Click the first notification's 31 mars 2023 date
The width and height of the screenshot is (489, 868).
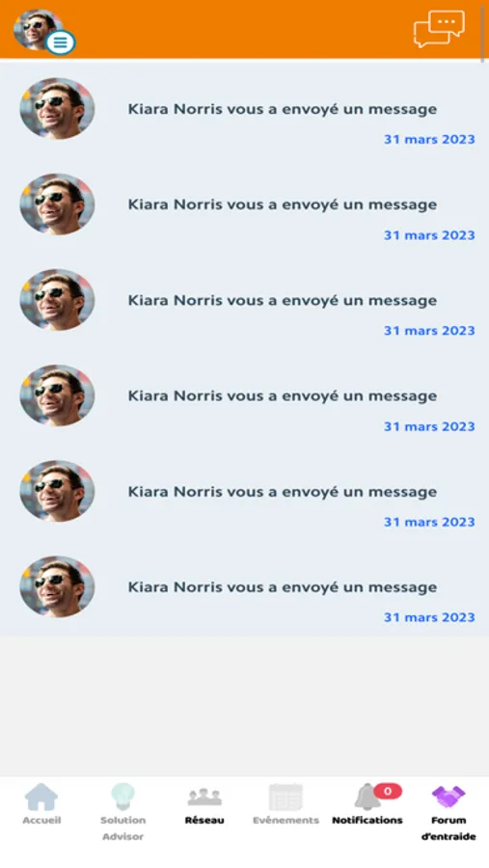pos(429,140)
